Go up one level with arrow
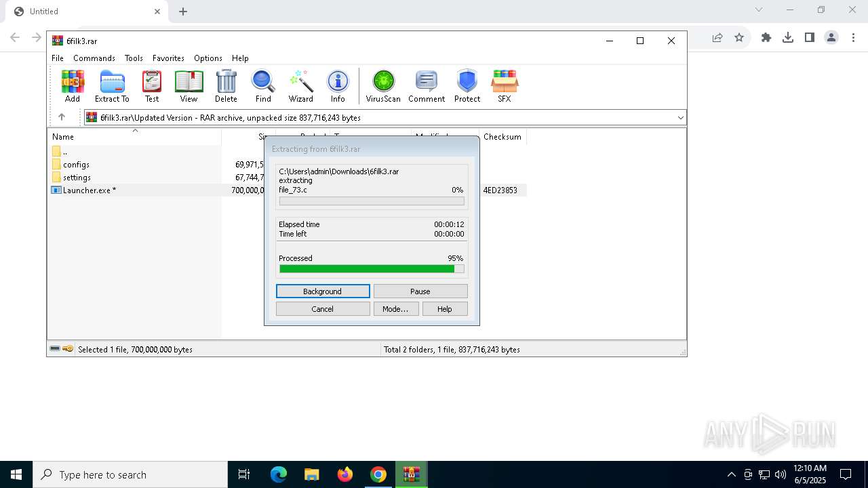The height and width of the screenshot is (488, 868). (x=62, y=117)
